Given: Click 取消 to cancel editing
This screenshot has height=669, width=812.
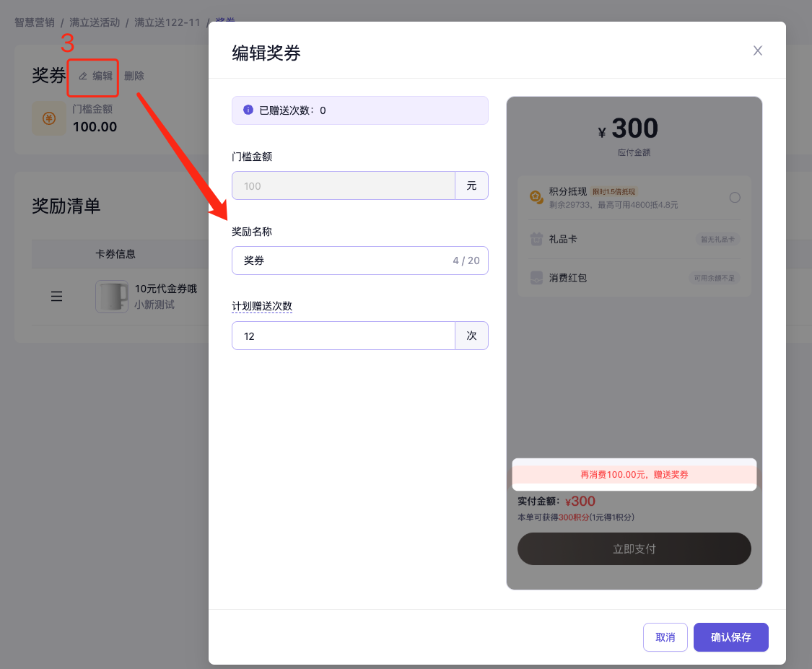Looking at the screenshot, I should tap(665, 637).
